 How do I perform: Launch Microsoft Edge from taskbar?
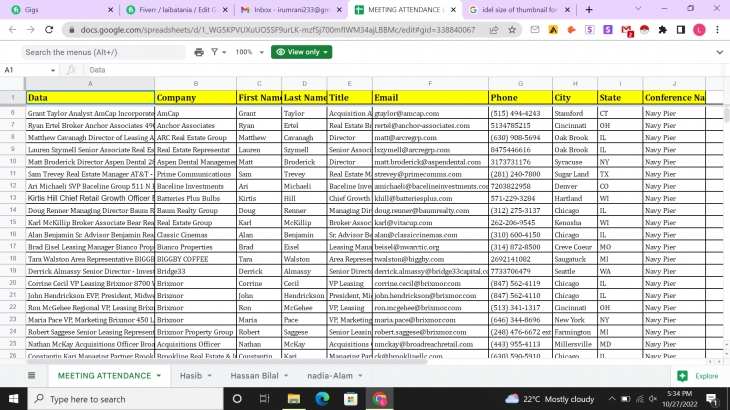coord(322,399)
